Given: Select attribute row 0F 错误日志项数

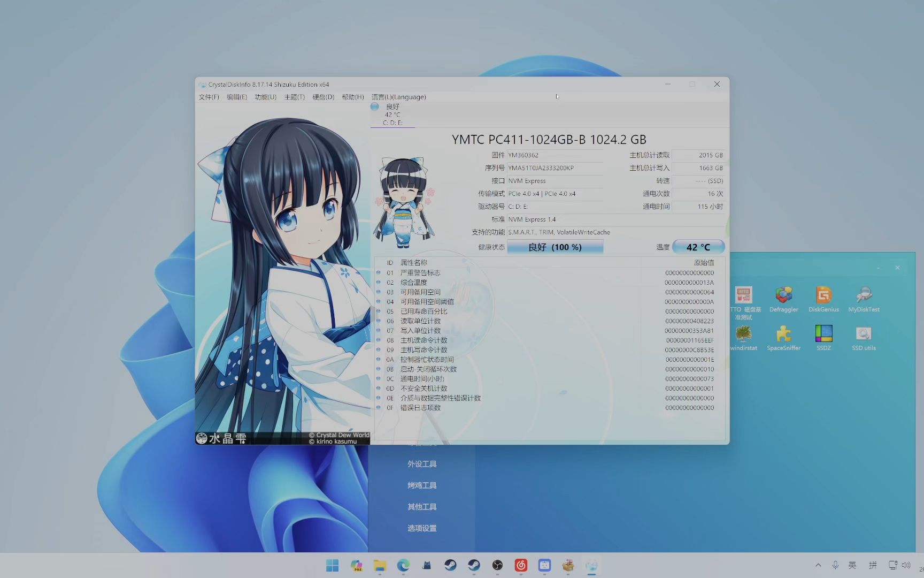Looking at the screenshot, I should tap(549, 408).
